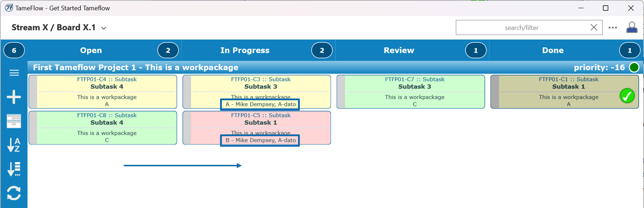644x208 pixels.
Task: Open card FTFP01-C3 Subtask 3
Action: pos(257,92)
